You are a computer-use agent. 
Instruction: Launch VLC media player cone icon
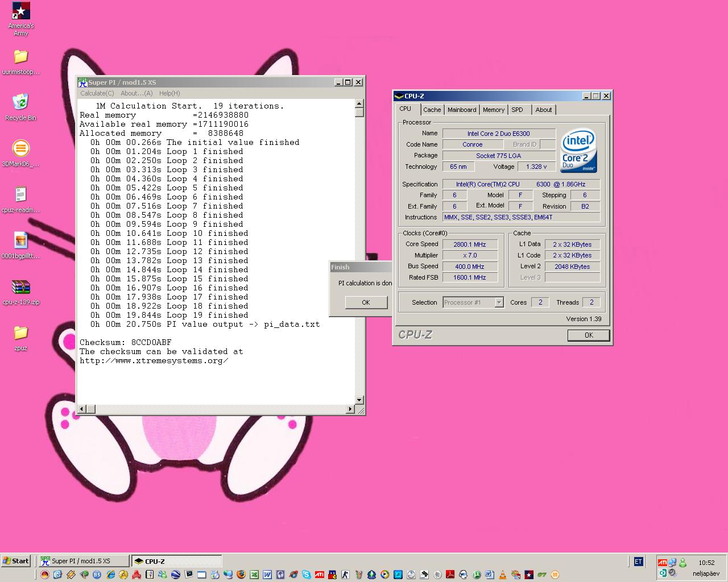coord(502,575)
